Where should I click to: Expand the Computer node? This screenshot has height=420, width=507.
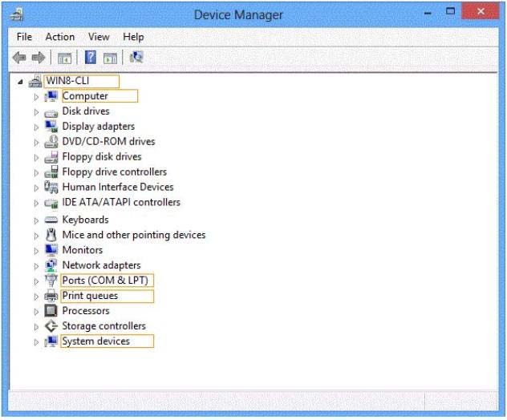[36, 97]
